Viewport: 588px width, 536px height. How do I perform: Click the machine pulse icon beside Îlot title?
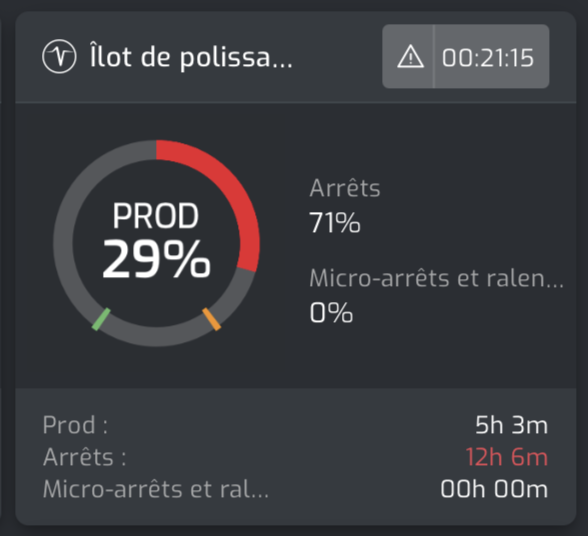59,57
